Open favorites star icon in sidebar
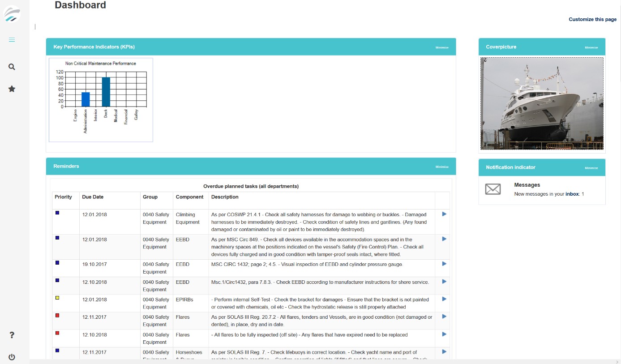Screen dimensions: 621x364 pos(12,89)
